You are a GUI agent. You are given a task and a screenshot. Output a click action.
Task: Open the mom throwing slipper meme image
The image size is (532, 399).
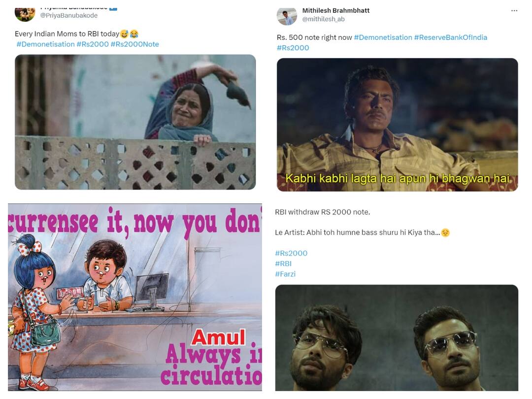coord(135,122)
